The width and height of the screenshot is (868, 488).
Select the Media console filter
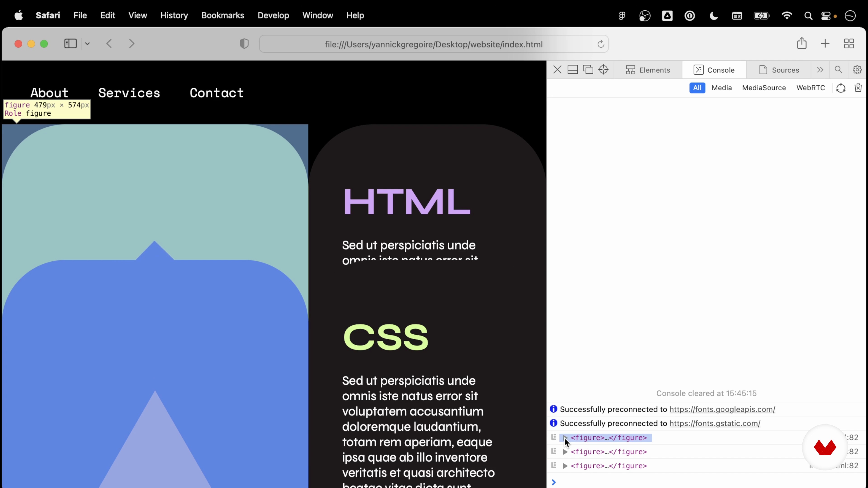pos(722,88)
